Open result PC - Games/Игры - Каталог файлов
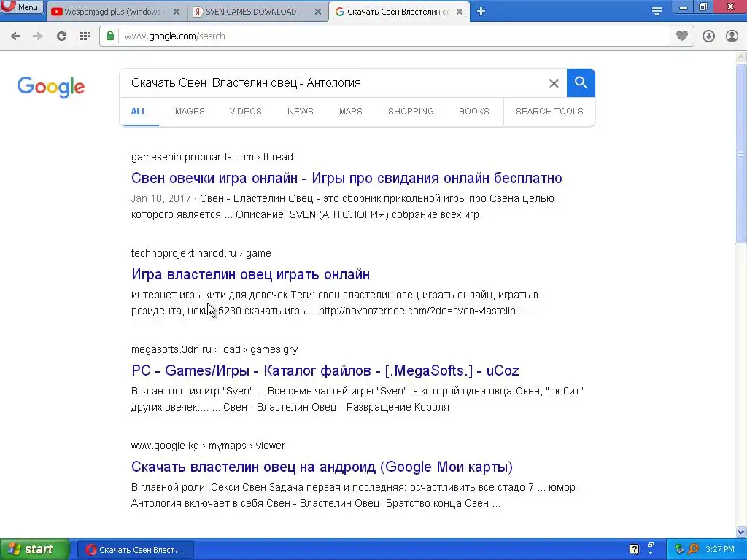The height and width of the screenshot is (560, 747). click(325, 370)
